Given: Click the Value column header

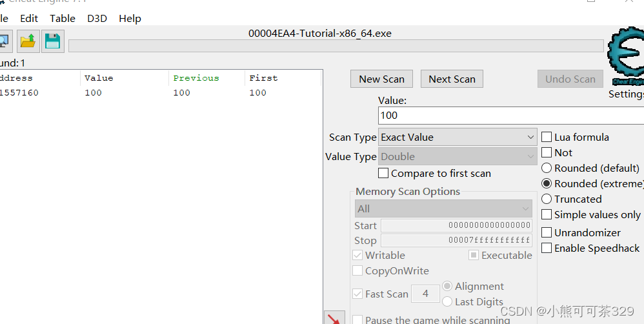Looking at the screenshot, I should point(124,78).
